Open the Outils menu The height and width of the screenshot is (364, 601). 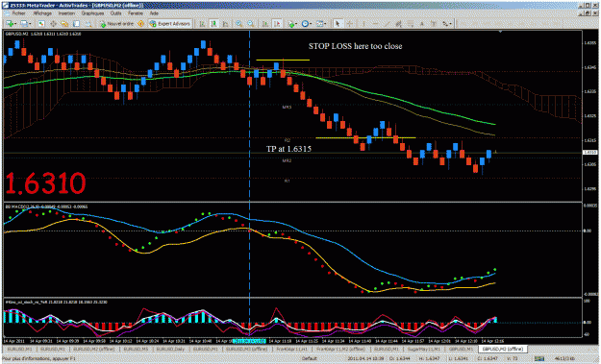point(115,13)
